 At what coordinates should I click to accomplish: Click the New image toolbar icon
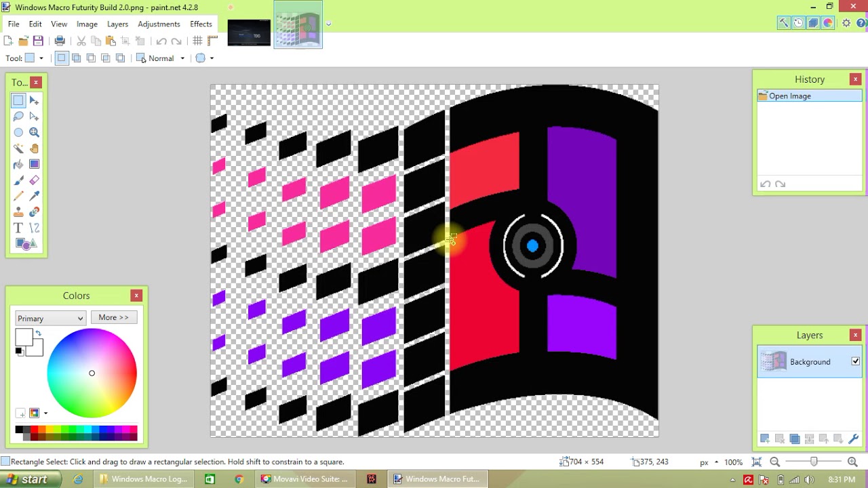(x=8, y=41)
